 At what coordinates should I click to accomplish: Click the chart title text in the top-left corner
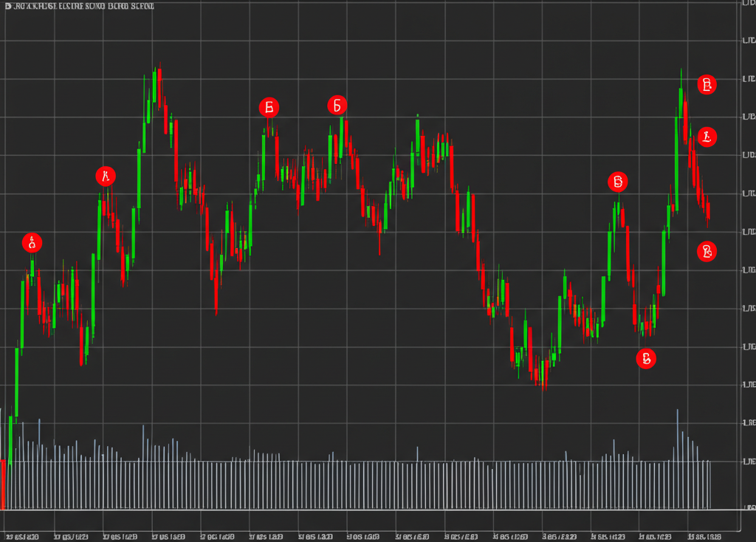point(80,7)
